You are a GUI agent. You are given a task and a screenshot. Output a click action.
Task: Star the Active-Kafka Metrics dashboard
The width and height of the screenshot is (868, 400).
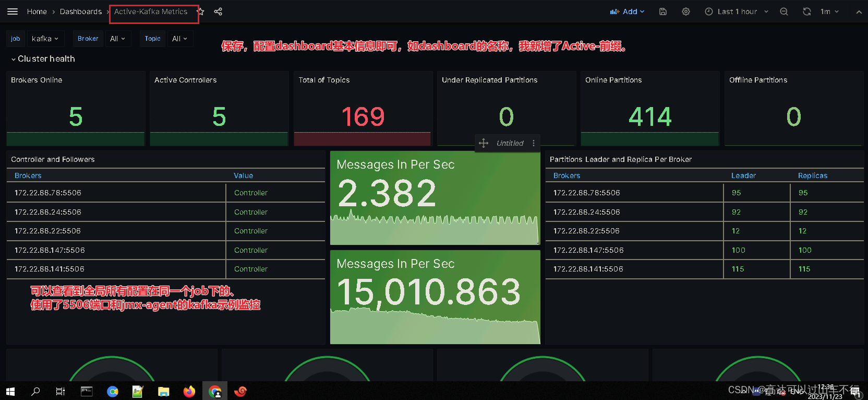point(201,11)
